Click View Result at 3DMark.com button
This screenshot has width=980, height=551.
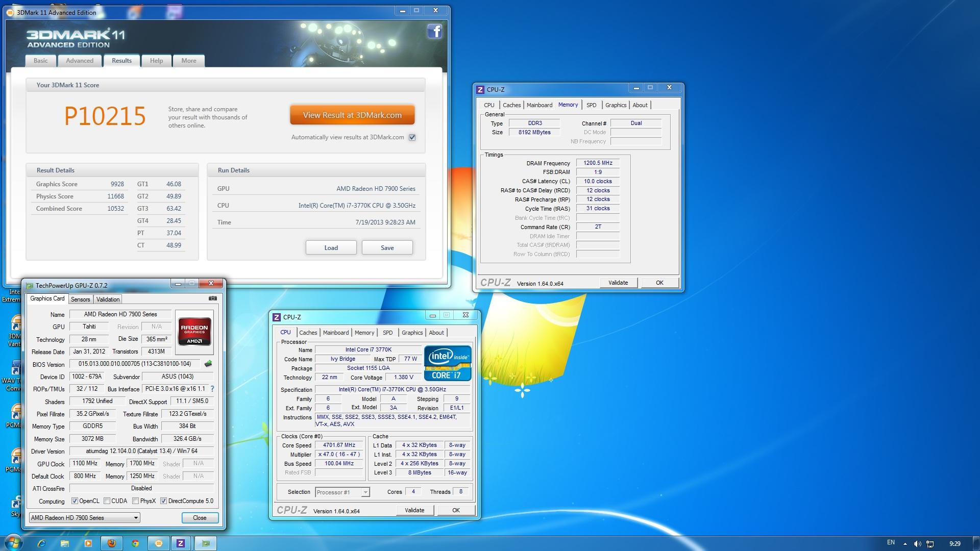coord(352,115)
